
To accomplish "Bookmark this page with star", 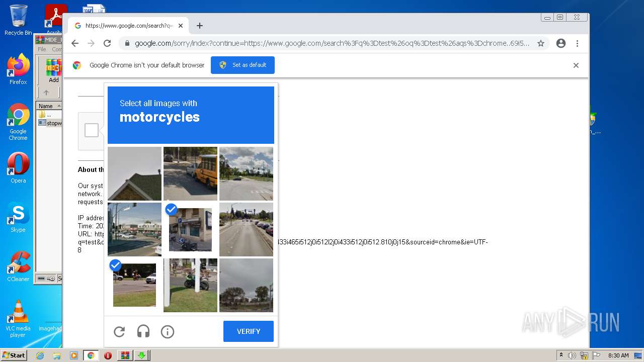I will 541,43.
